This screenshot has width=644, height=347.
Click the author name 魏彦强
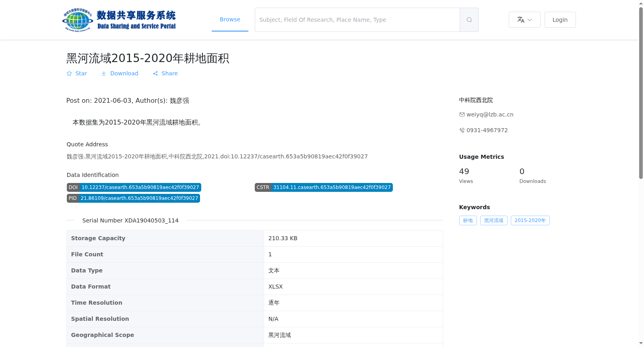(180, 100)
